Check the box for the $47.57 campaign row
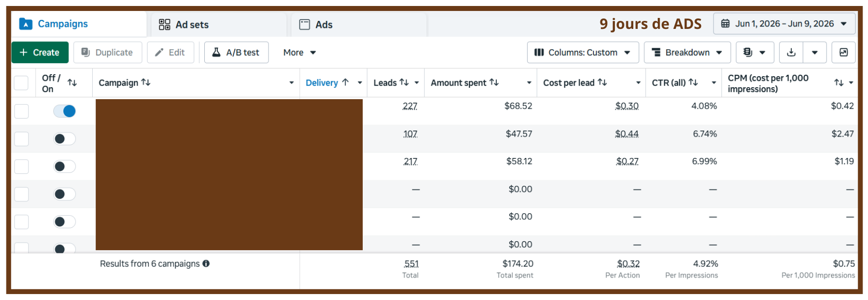868x300 pixels. [21, 139]
